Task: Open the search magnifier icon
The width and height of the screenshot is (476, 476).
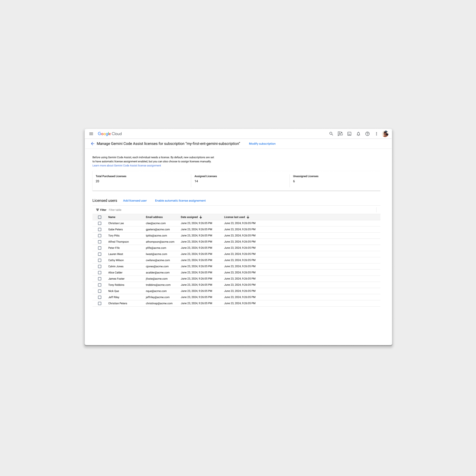Action: point(331,134)
